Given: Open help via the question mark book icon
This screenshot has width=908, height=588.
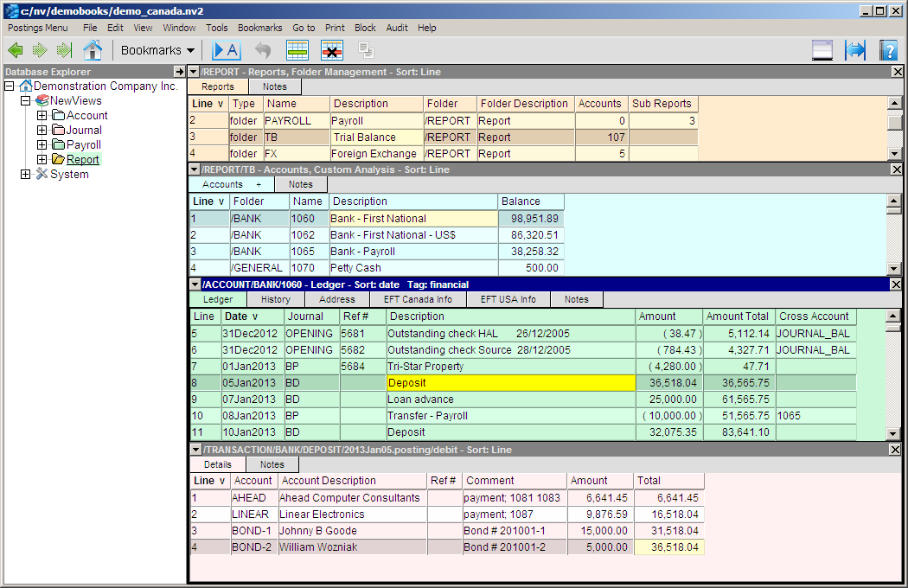Looking at the screenshot, I should 888,50.
